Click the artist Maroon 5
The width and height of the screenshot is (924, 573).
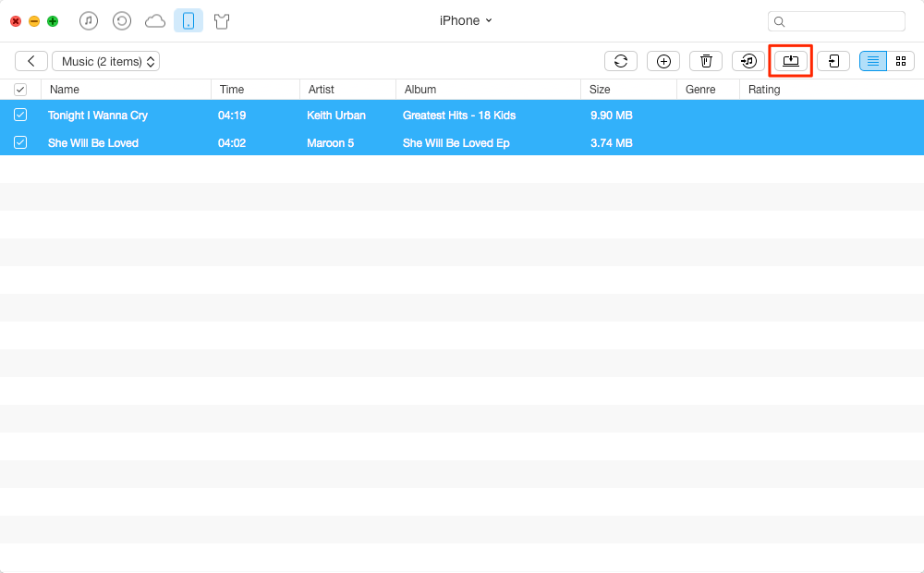pyautogui.click(x=330, y=143)
